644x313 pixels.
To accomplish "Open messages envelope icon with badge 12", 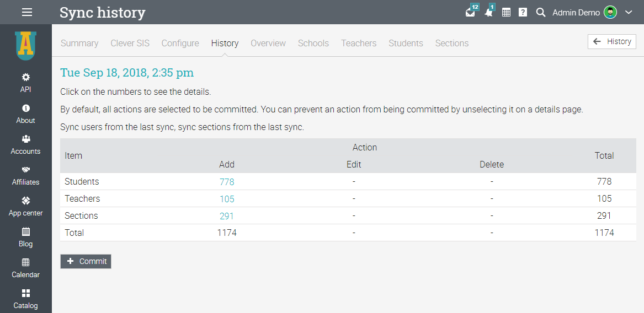I will tap(470, 12).
